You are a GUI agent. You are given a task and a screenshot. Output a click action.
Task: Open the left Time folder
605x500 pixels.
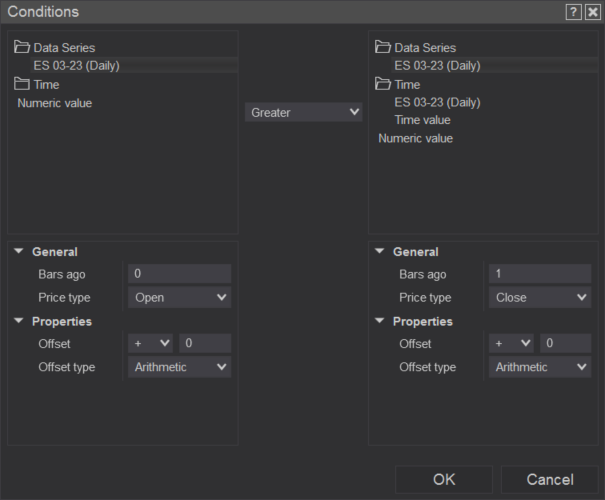point(22,84)
